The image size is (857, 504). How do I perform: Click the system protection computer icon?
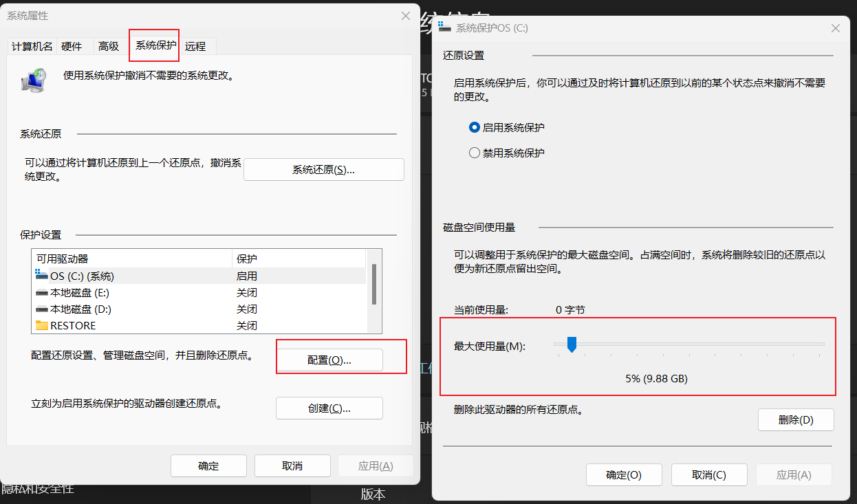tap(34, 80)
